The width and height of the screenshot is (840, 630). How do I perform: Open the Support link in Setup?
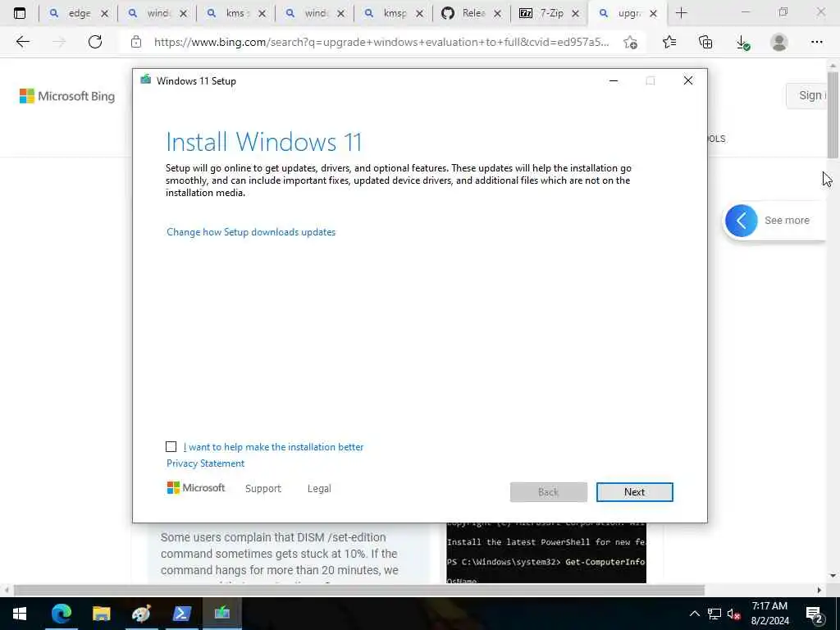[263, 489]
